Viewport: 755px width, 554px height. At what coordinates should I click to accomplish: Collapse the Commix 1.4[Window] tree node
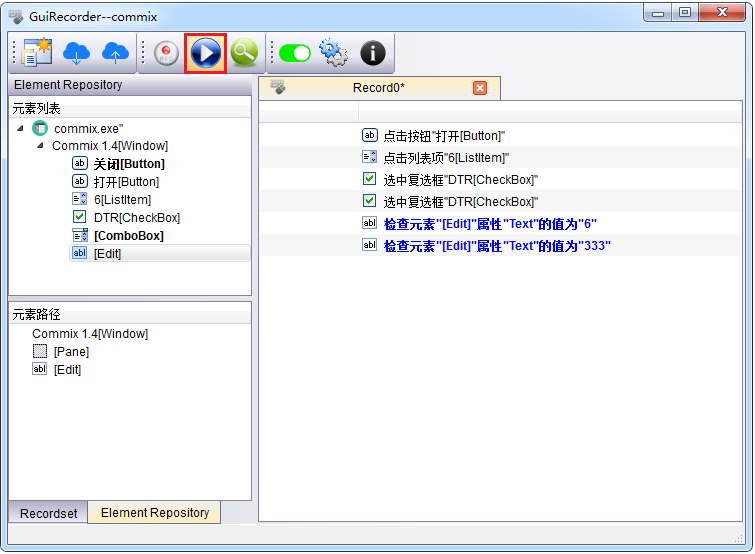(x=40, y=145)
